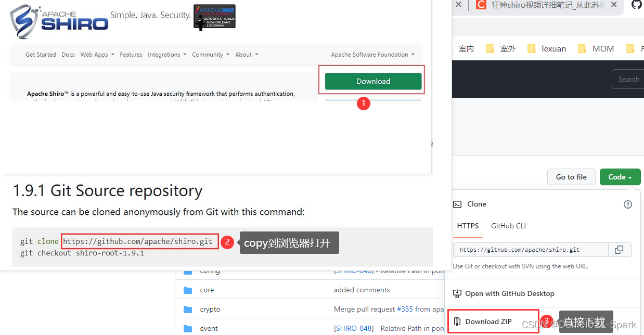Click the crypto folder icon
This screenshot has width=644, height=335.
[188, 309]
